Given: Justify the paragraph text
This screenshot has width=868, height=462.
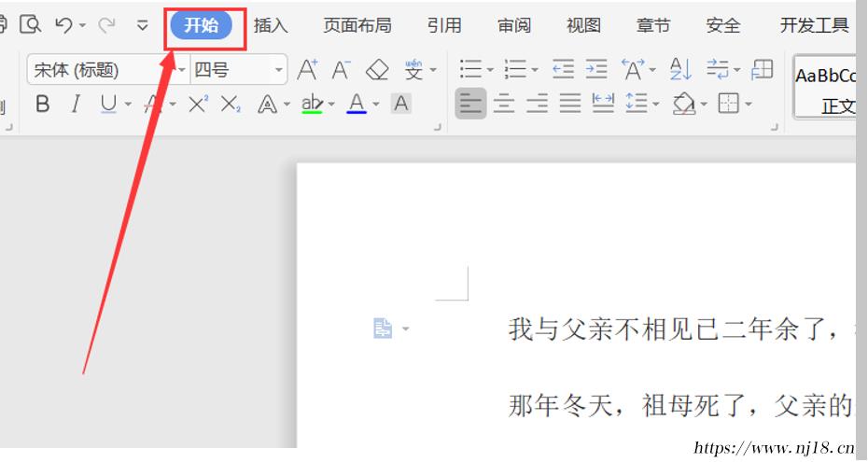Looking at the screenshot, I should pyautogui.click(x=570, y=104).
